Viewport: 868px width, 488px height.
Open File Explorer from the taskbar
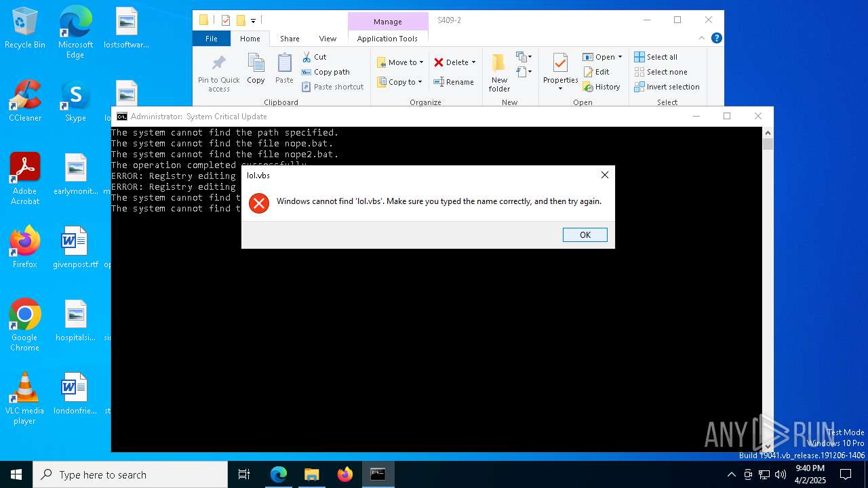pos(311,474)
